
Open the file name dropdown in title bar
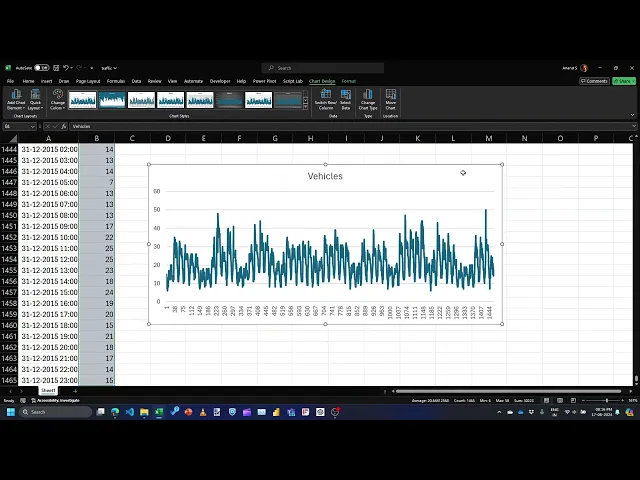(x=109, y=68)
